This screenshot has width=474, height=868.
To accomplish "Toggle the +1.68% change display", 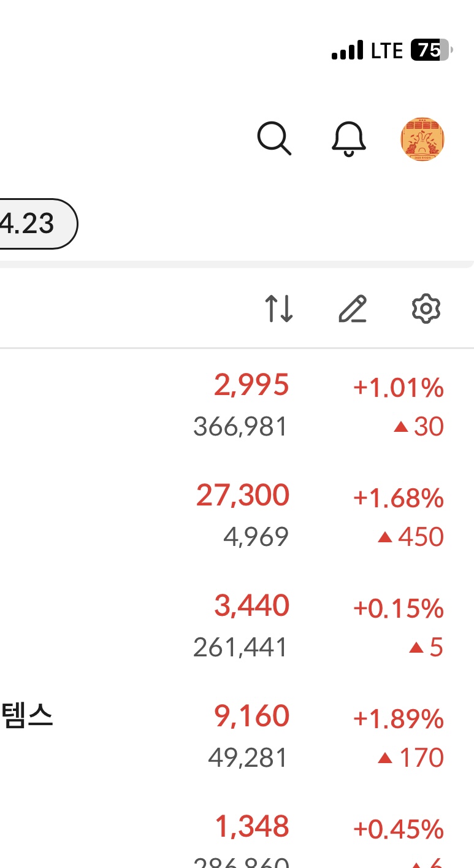I will (398, 498).
